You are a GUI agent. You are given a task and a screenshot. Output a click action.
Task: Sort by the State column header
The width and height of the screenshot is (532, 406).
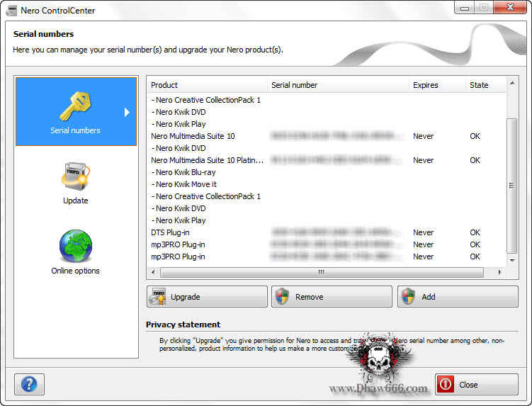(486, 85)
